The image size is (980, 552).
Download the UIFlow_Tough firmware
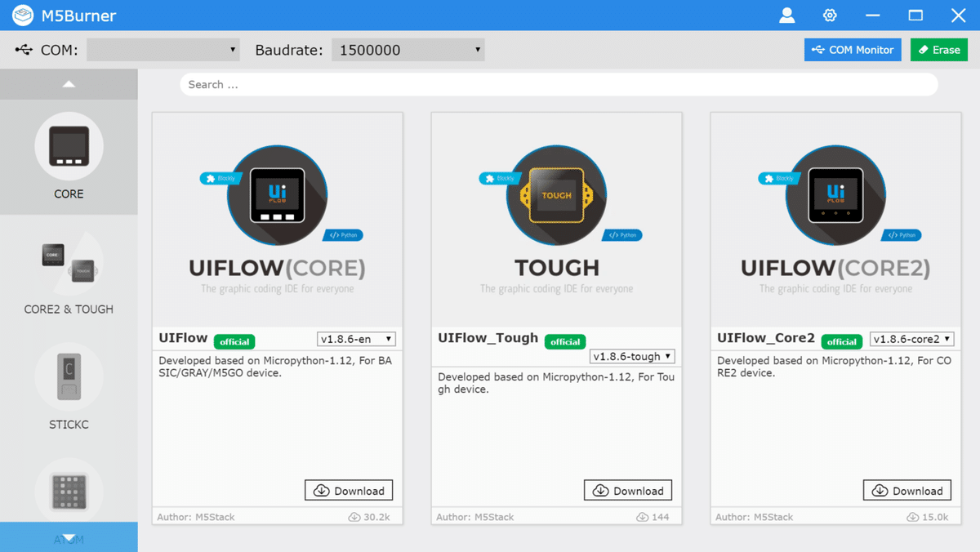point(628,490)
